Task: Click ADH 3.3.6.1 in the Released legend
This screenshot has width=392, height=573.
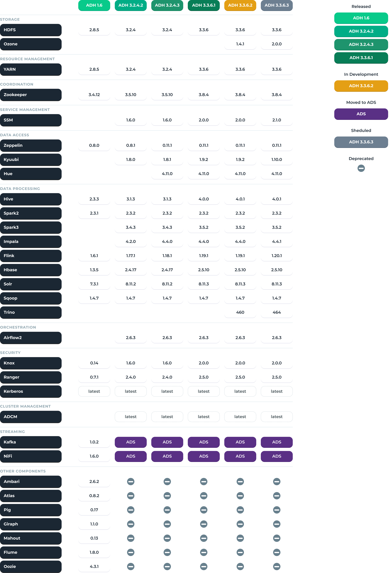Action: pos(361,58)
